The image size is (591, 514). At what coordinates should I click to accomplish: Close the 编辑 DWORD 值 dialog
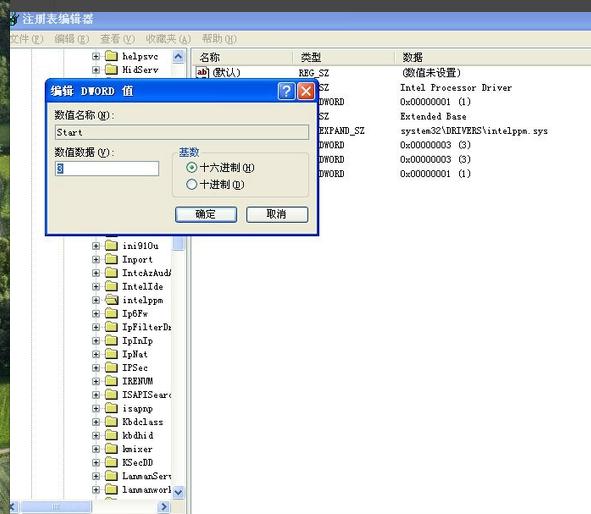click(306, 91)
